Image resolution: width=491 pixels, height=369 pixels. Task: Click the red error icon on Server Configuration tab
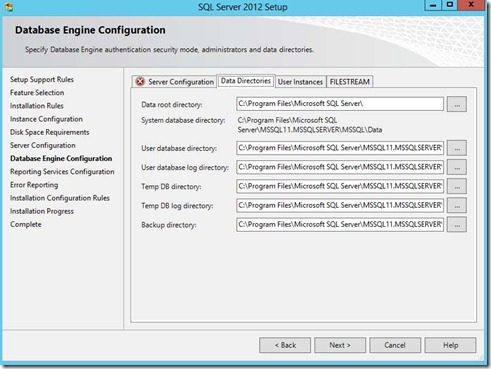[x=140, y=81]
